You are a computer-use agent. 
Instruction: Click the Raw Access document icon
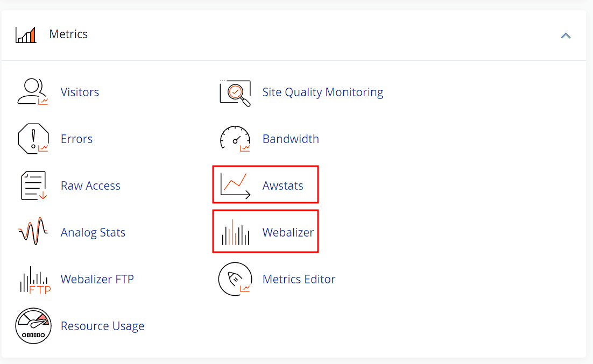tap(33, 185)
